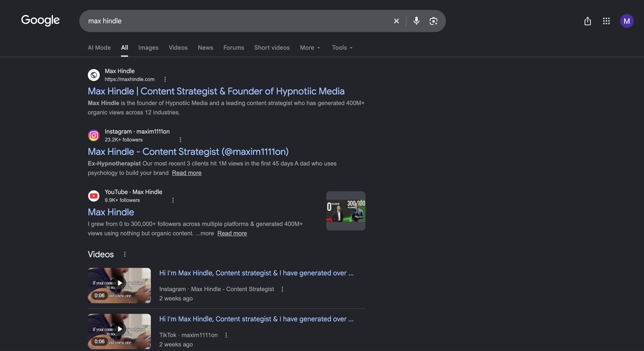
Task: Open Max Hindle Instagram @maxim1111on result link
Action: (x=188, y=152)
